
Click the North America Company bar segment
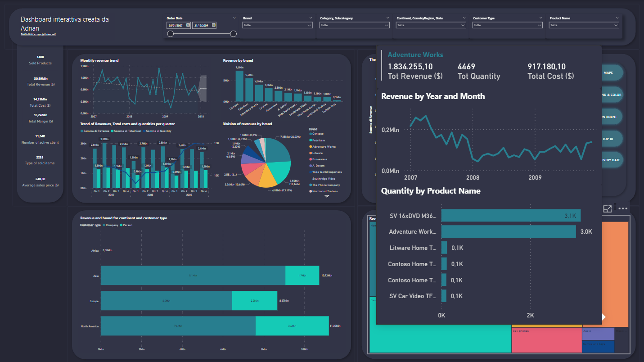pos(178,326)
